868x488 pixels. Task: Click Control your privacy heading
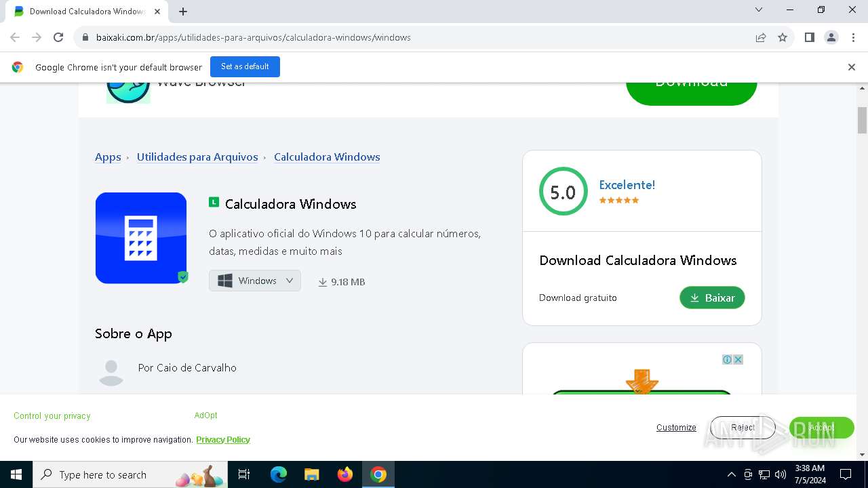[52, 416]
